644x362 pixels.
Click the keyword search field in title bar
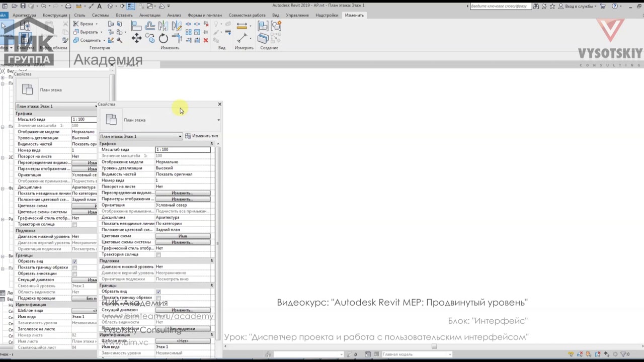500,6
